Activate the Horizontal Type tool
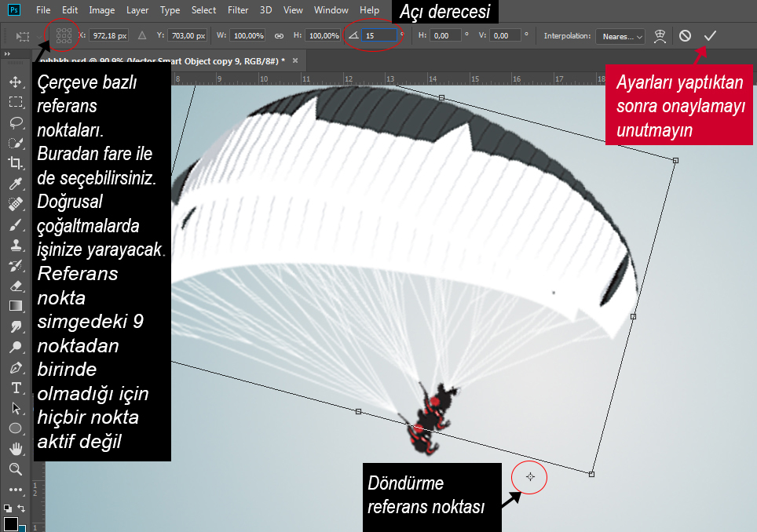This screenshot has height=532, width=757. click(x=16, y=388)
